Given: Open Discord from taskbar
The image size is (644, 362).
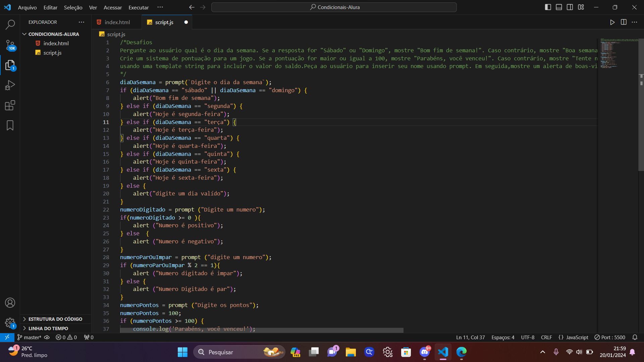Looking at the screenshot, I should pos(425,352).
